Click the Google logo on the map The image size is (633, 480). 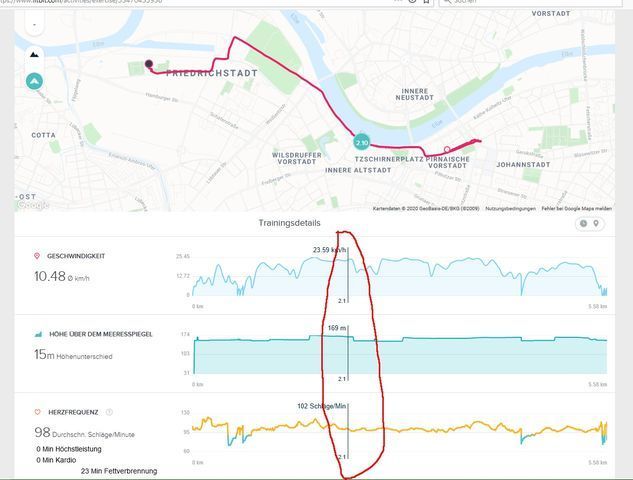[34, 205]
